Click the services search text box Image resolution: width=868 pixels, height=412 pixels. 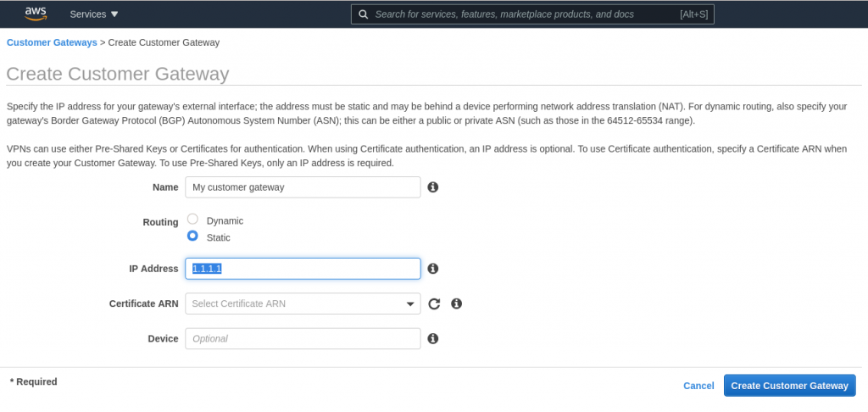517,14
